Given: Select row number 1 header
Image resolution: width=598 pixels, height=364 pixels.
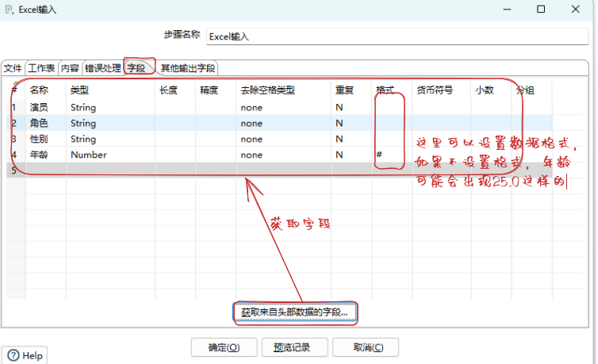Looking at the screenshot, I should [16, 108].
